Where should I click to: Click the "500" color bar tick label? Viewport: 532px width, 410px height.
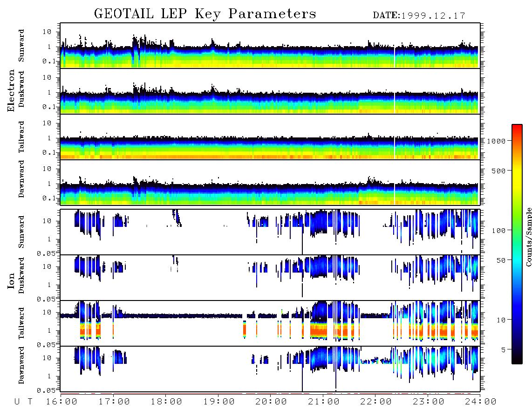498,171
